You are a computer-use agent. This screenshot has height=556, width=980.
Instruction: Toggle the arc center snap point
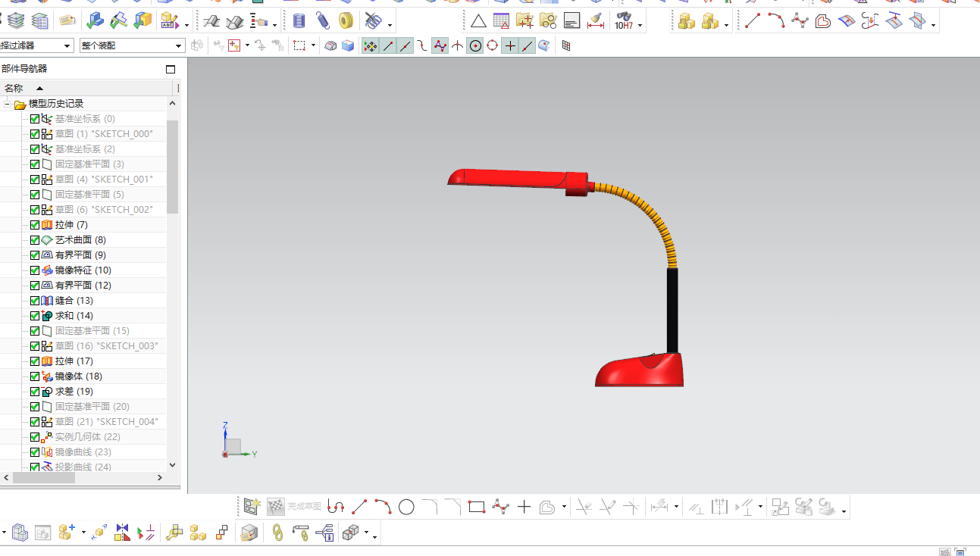pyautogui.click(x=475, y=46)
